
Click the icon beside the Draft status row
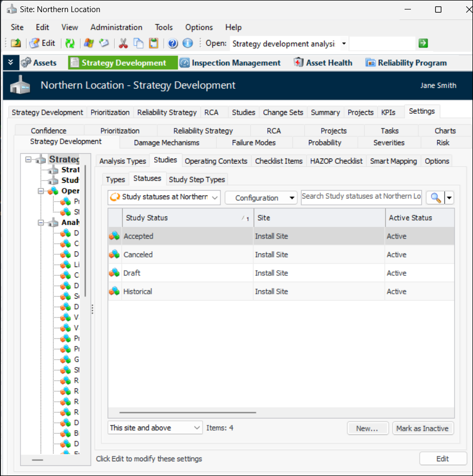tap(114, 273)
